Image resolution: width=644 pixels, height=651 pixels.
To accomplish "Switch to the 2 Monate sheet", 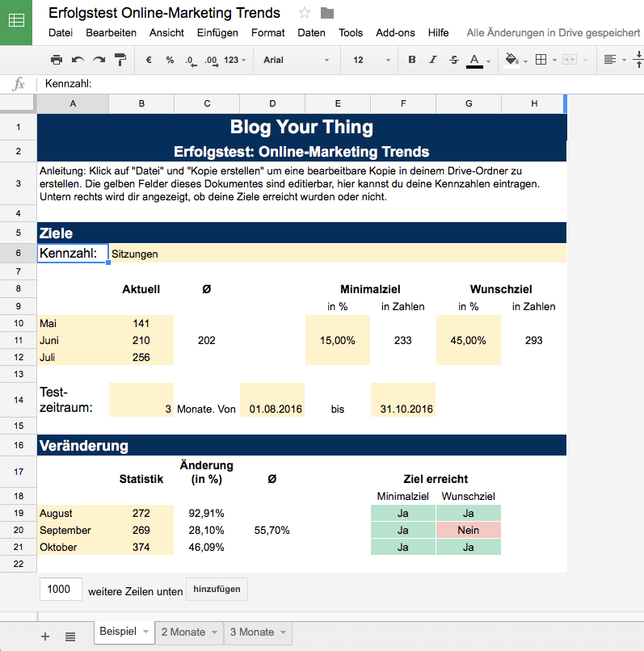I will [x=183, y=632].
